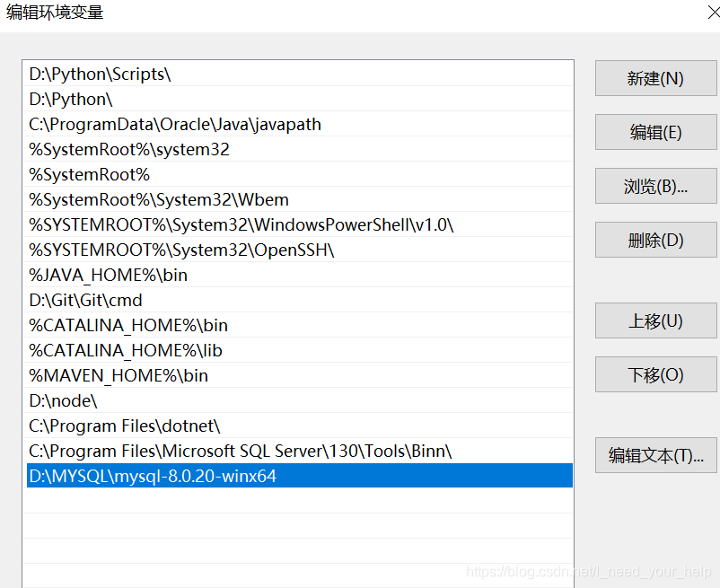
Task: Select the Microsoft SQL Server Binn entry
Action: pos(298,451)
